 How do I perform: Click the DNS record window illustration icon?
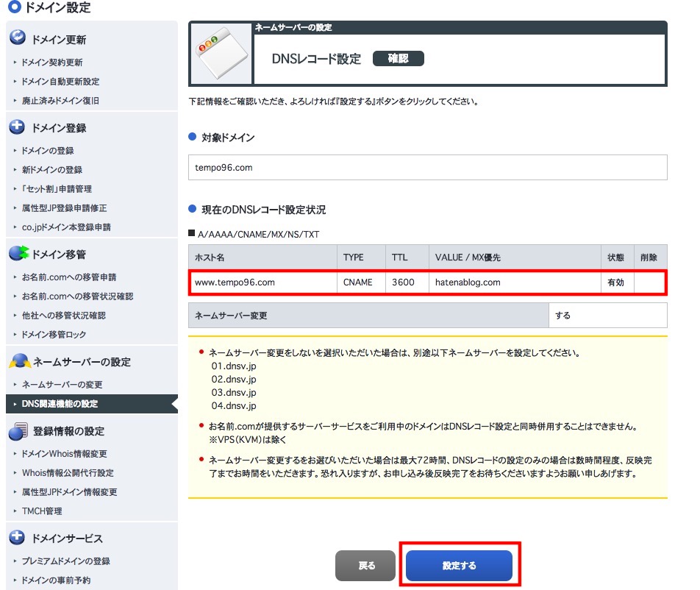(x=221, y=53)
